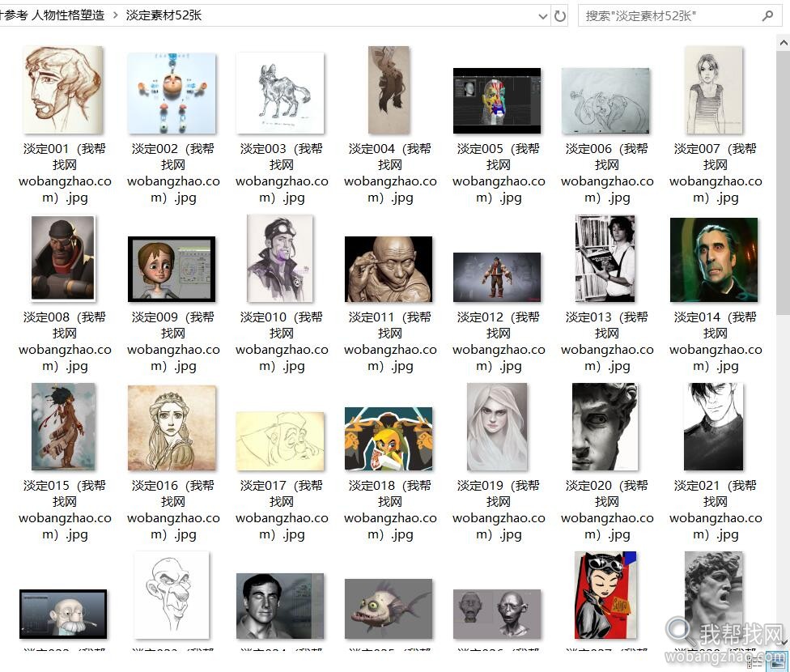Viewport: 790px width, 672px height.
Task: Select the 淡定016 princess drawing thumbnail
Action: tap(172, 427)
